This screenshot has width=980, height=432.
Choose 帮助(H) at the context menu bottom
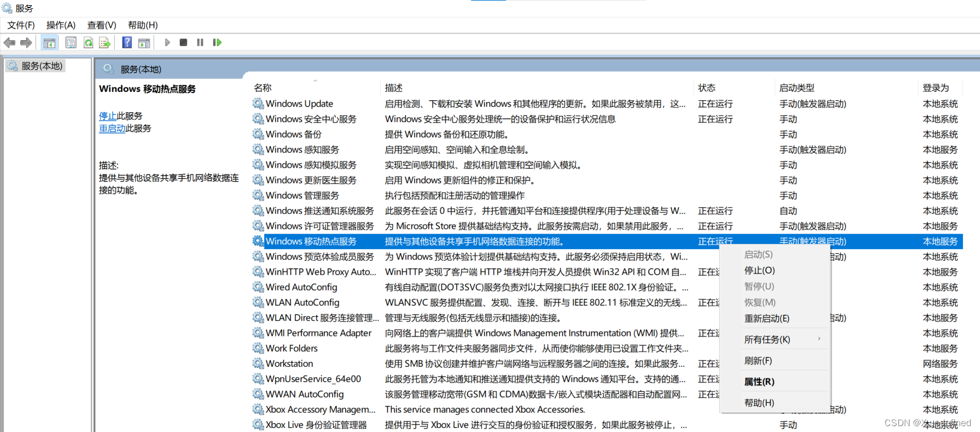(x=759, y=403)
